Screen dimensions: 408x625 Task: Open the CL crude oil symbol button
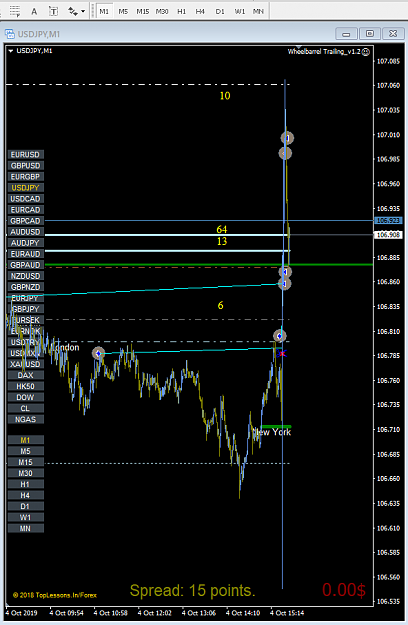pos(26,408)
